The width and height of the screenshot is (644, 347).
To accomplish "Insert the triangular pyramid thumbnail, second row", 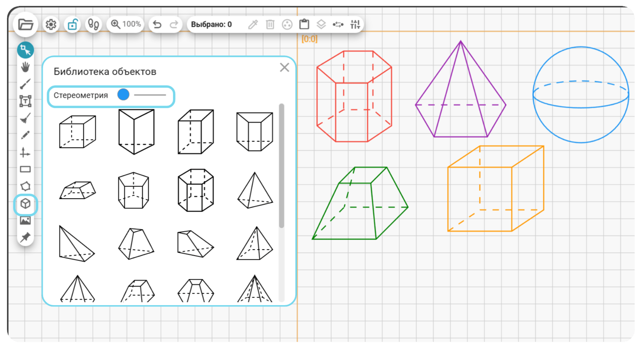I will click(x=255, y=190).
